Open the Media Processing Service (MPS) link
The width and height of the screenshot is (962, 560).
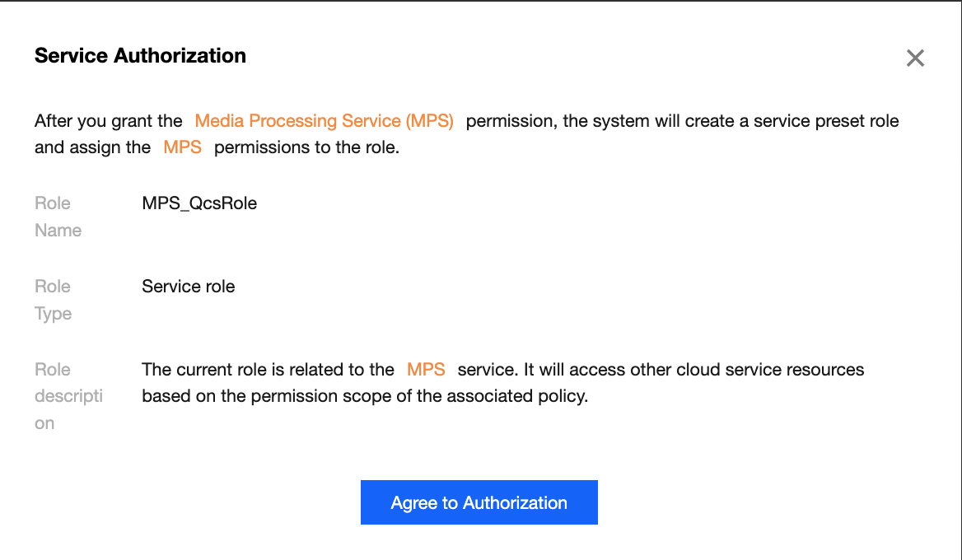324,121
